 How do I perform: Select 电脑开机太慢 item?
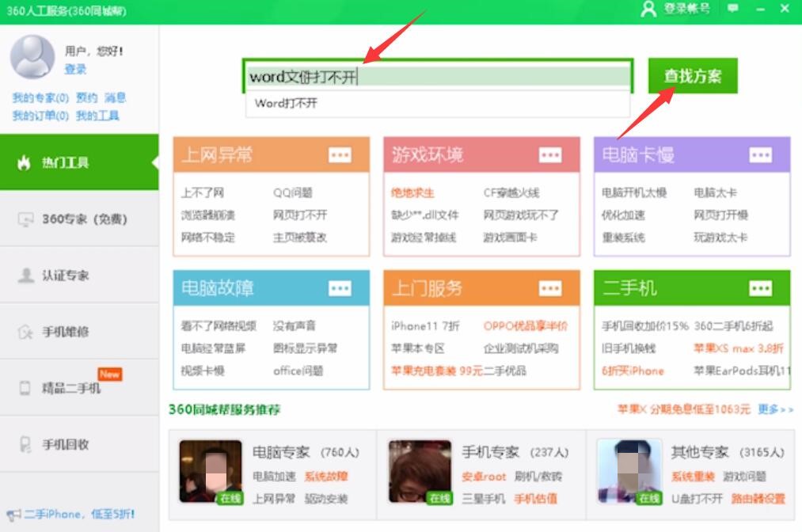pos(634,193)
